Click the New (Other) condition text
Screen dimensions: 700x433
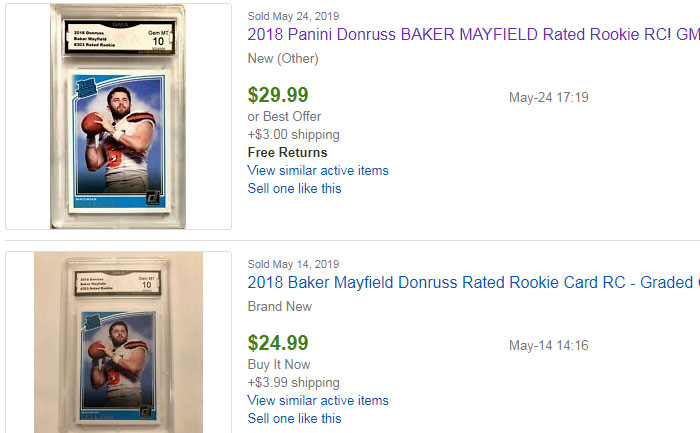283,58
